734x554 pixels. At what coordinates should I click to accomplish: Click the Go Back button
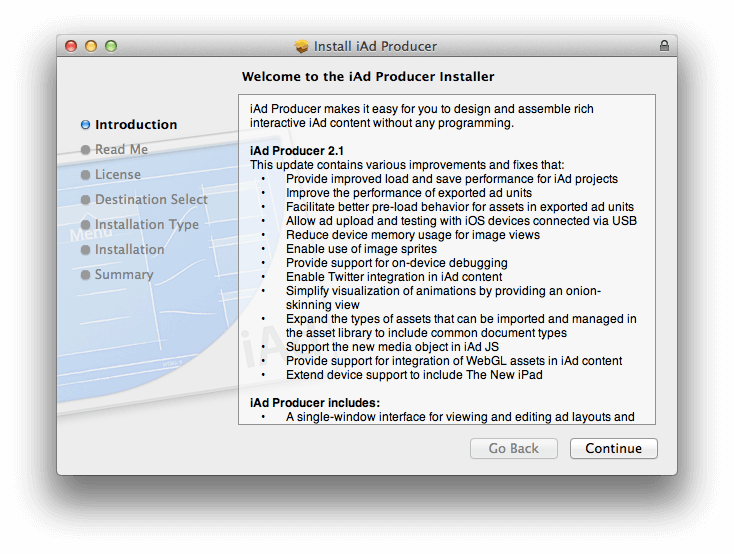[514, 448]
